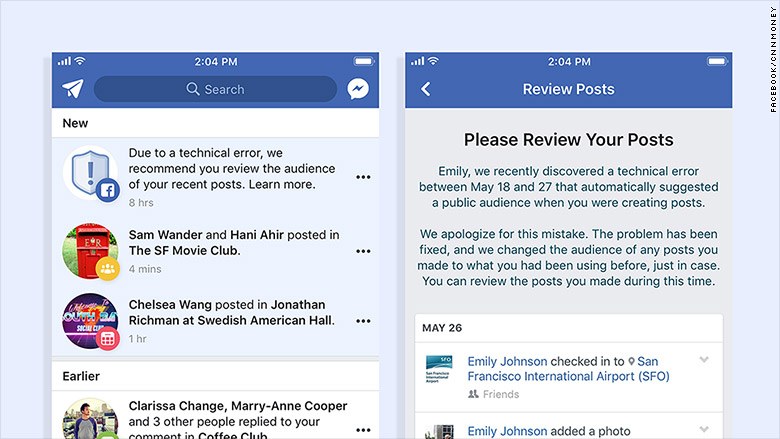Tap the Search field
Viewport: 780px width, 439px height.
(215, 89)
